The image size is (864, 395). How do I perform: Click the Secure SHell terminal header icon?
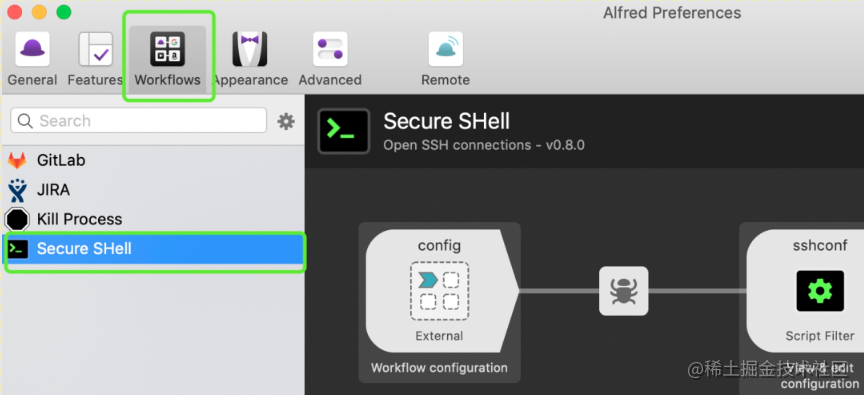click(x=343, y=131)
